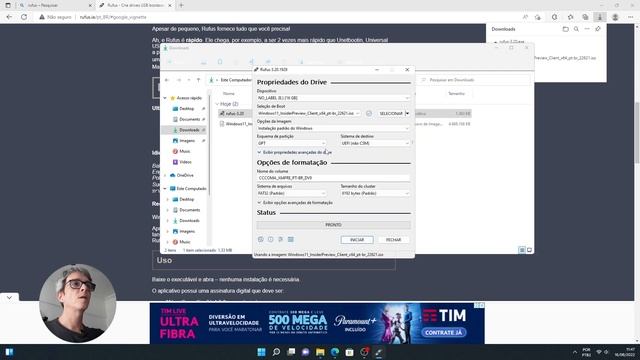Open the Opções da imagem dropdown
The image size is (640, 360).
point(333,129)
